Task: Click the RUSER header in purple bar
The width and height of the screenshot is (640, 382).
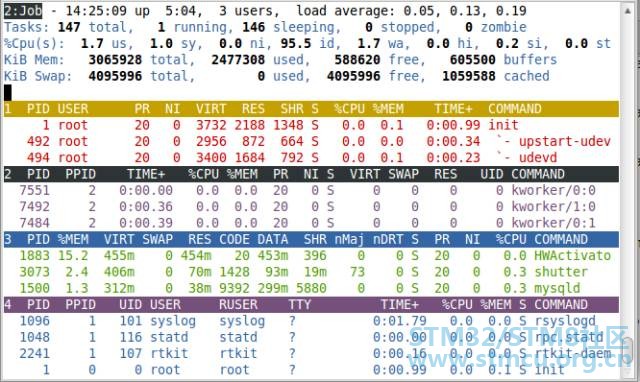Action: tap(238, 305)
